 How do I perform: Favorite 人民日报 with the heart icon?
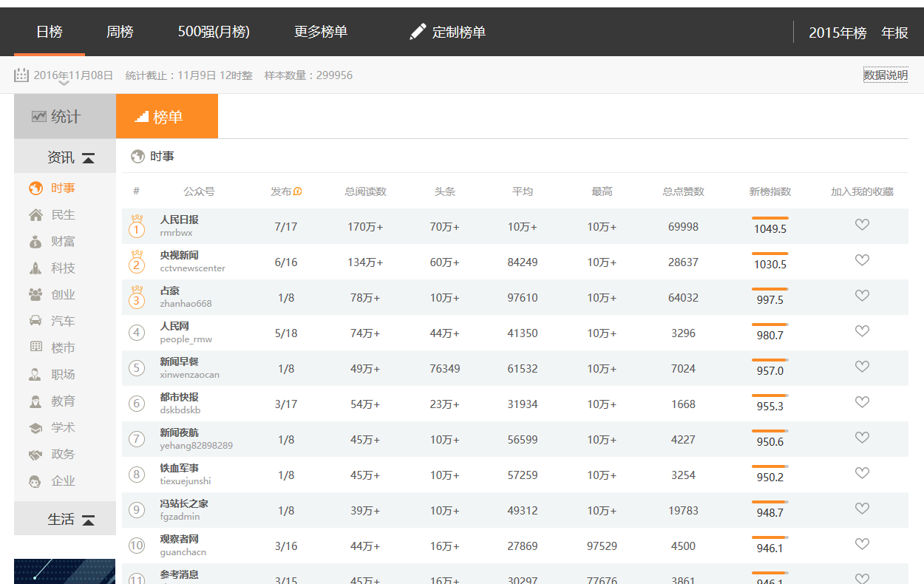coord(862,225)
